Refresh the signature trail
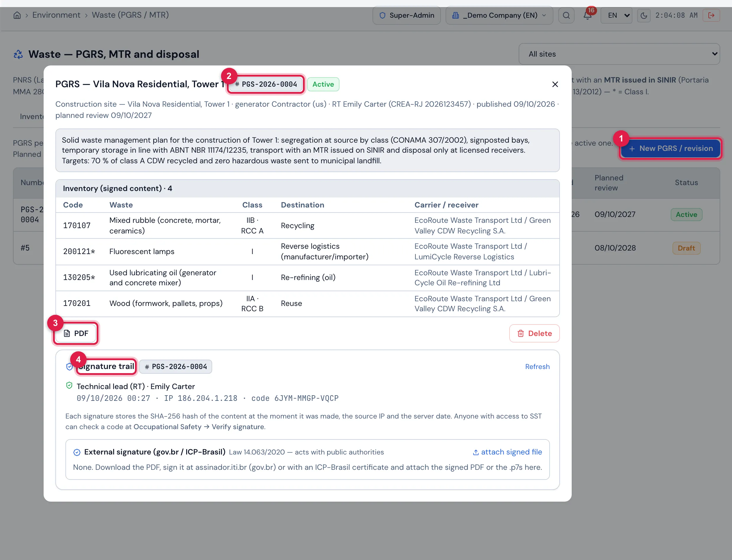Image resolution: width=732 pixels, height=560 pixels. click(537, 367)
